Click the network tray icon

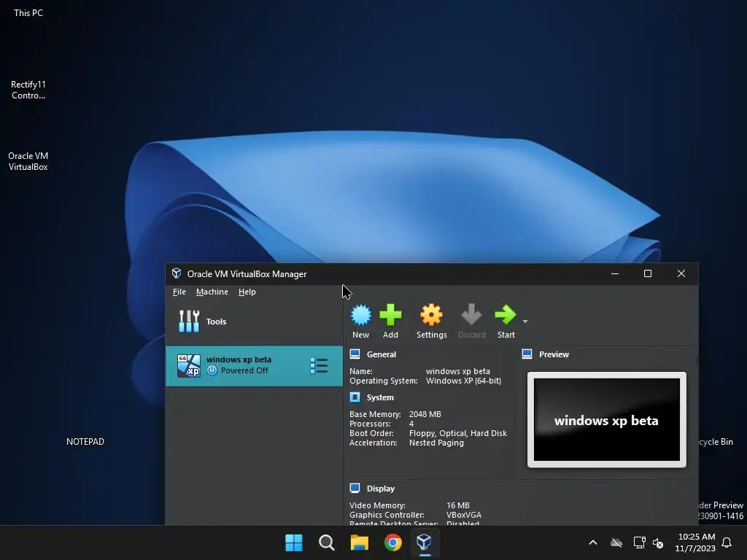[639, 542]
